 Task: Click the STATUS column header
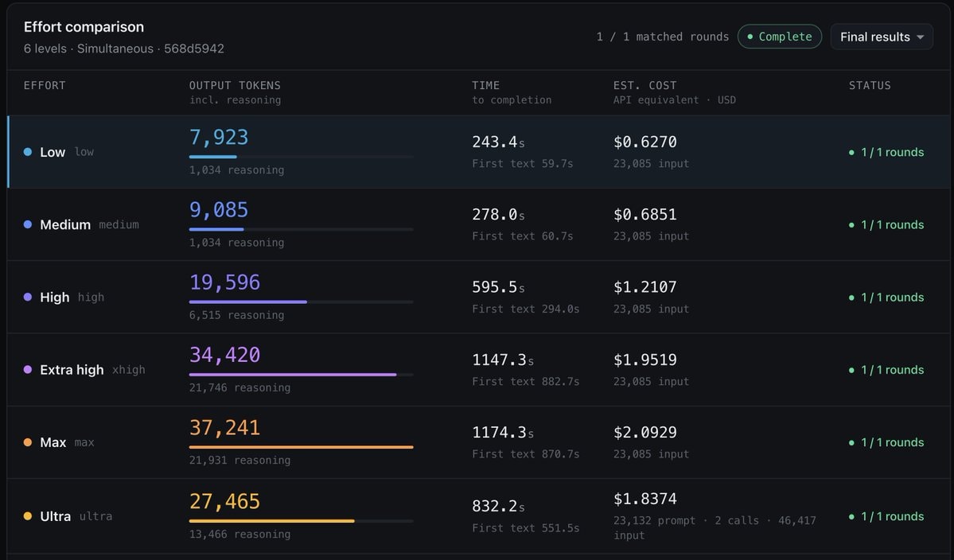870,85
